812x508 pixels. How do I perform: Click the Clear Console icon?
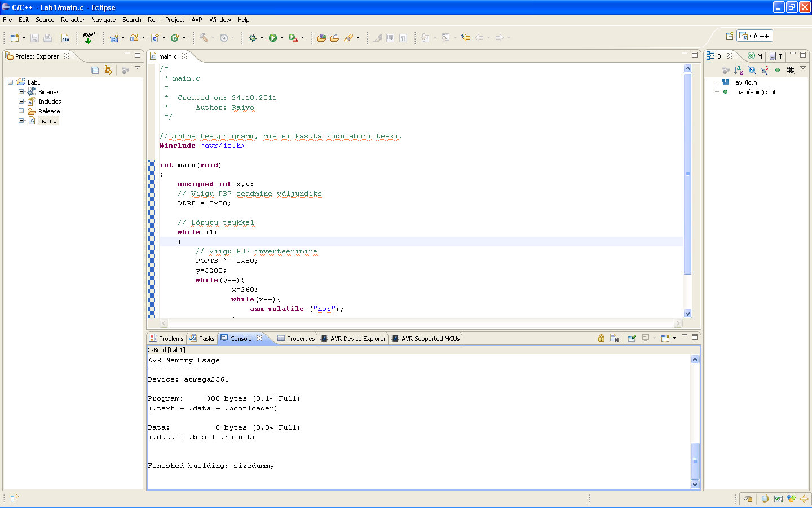pos(614,338)
